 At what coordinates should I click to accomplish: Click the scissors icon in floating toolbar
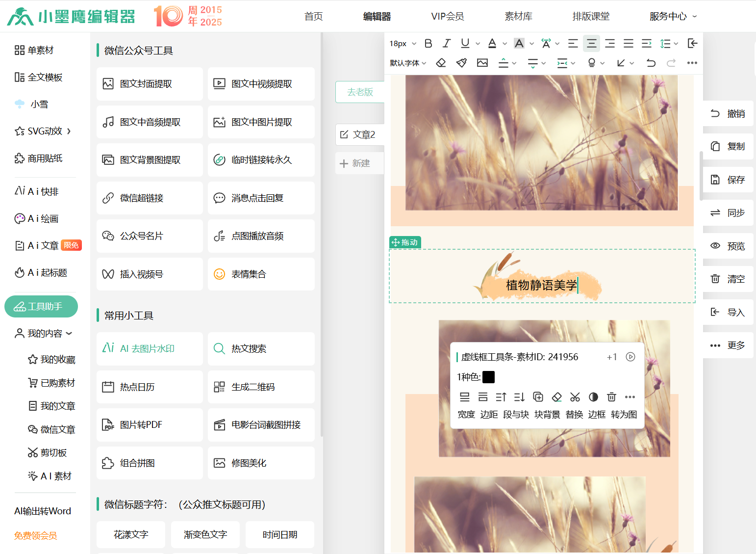[x=575, y=397]
